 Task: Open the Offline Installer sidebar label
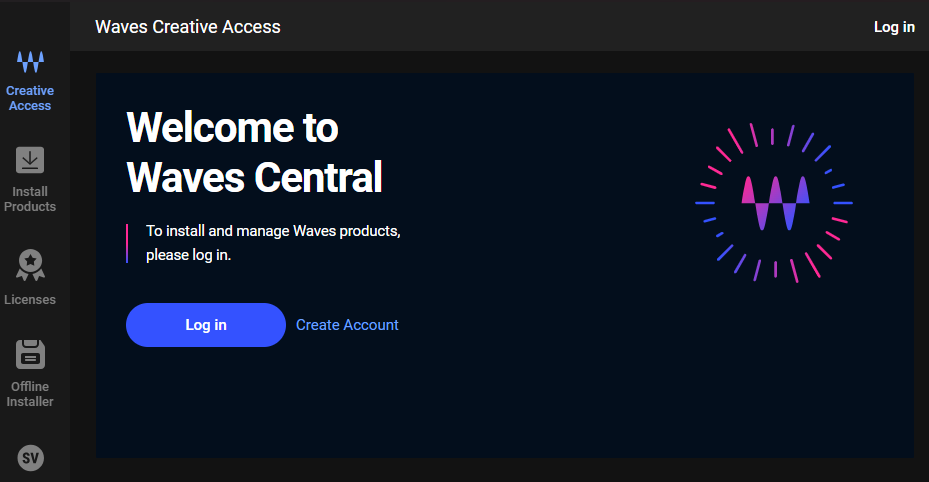[x=30, y=394]
